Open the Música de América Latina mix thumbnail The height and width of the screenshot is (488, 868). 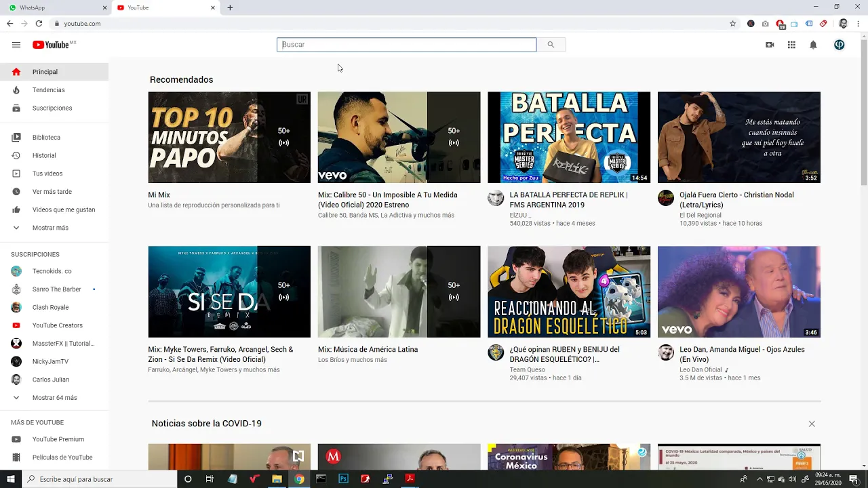(x=399, y=291)
